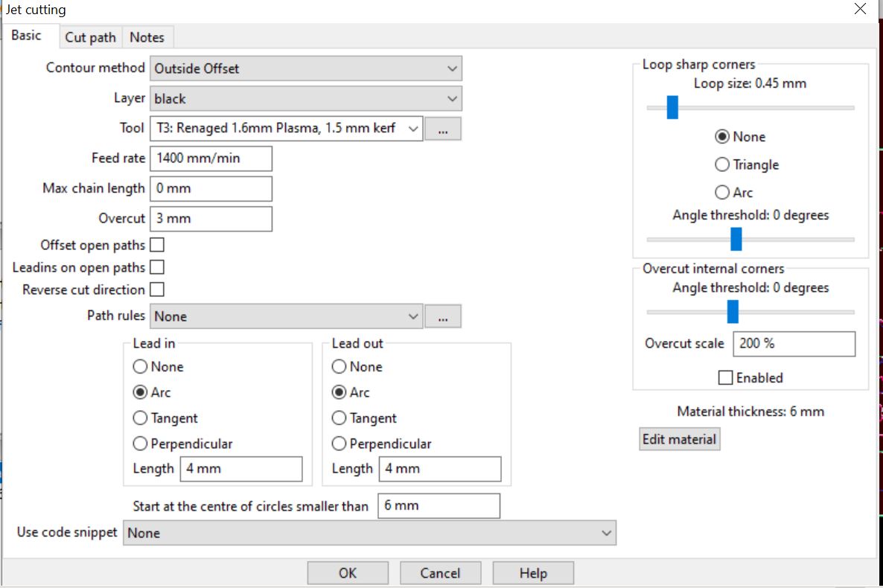Close the Jet cutting dialog window

click(x=860, y=9)
